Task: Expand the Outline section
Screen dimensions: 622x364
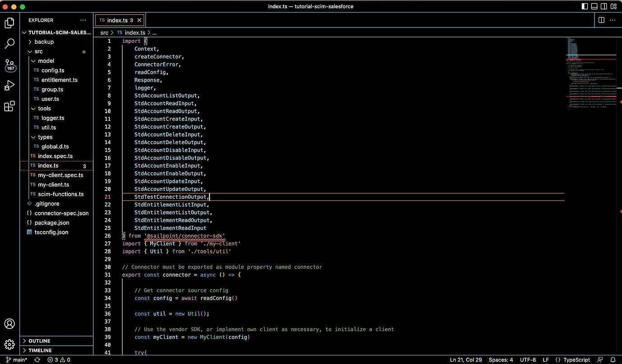Action: 39,341
